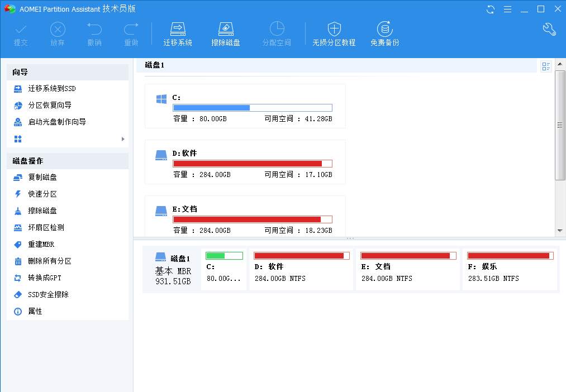Click the 撤销 (Undo) toolbar button
Screen dimensions: 566x392
[94, 34]
